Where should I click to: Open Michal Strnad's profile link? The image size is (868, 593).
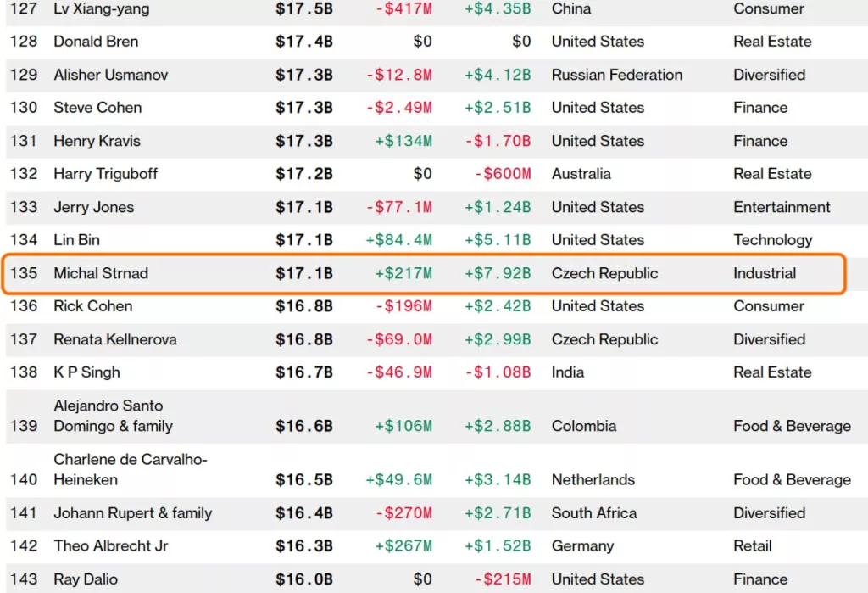(x=101, y=273)
